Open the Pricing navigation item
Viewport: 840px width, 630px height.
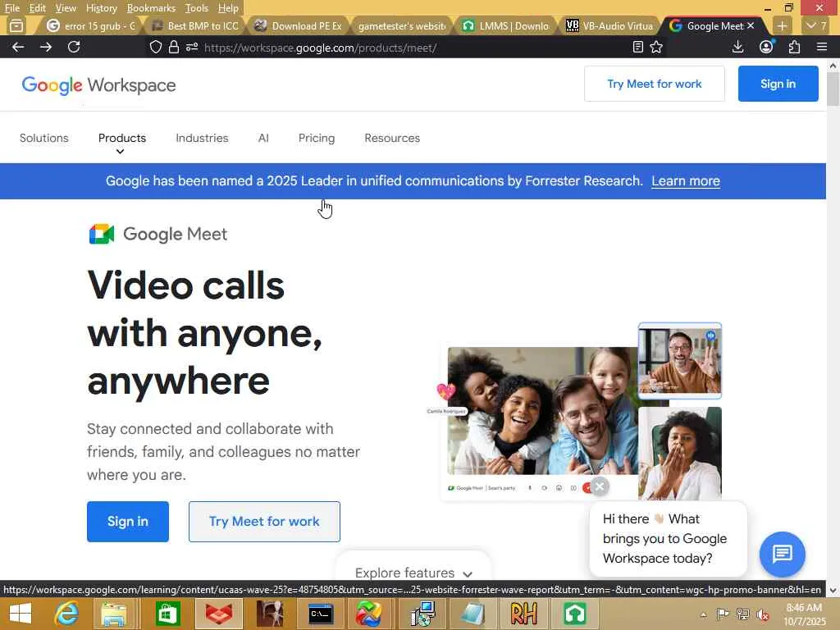(316, 138)
